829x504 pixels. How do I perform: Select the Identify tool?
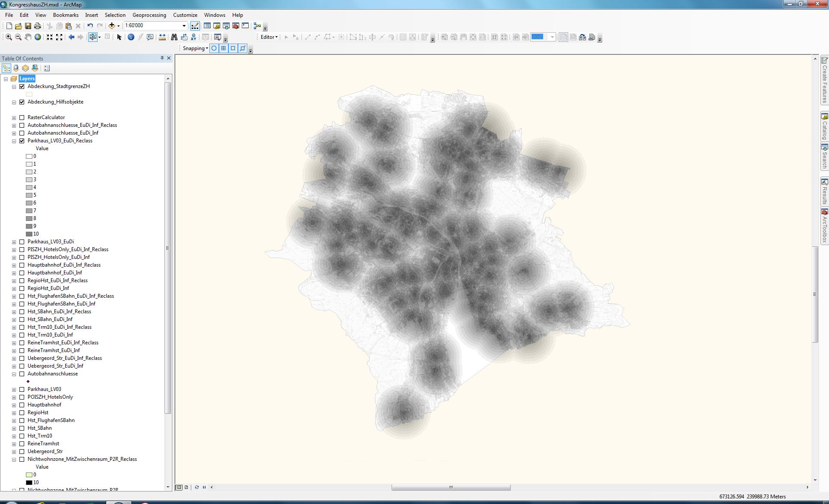click(x=131, y=37)
